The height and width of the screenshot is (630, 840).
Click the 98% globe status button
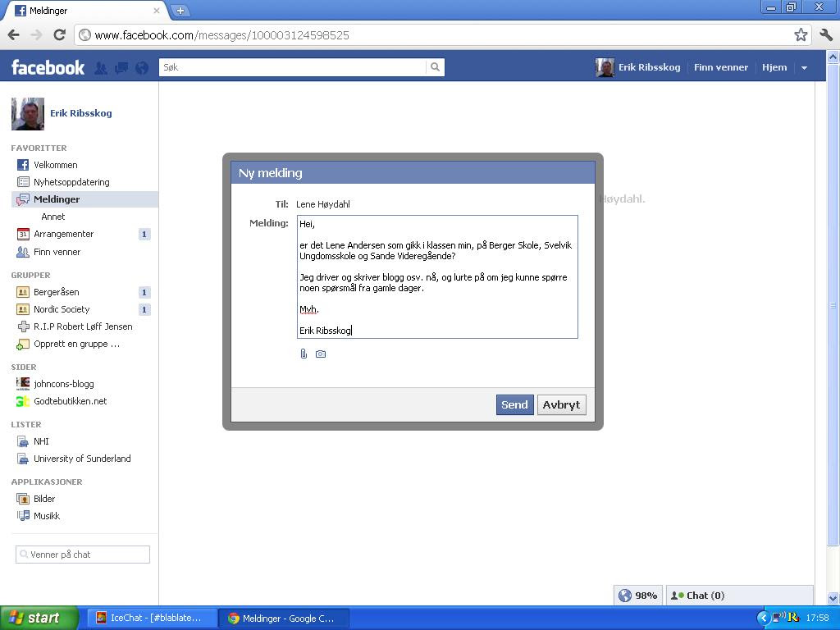coord(637,596)
